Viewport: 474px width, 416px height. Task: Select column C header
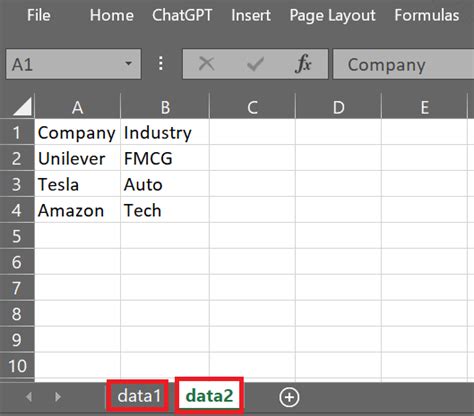[252, 107]
